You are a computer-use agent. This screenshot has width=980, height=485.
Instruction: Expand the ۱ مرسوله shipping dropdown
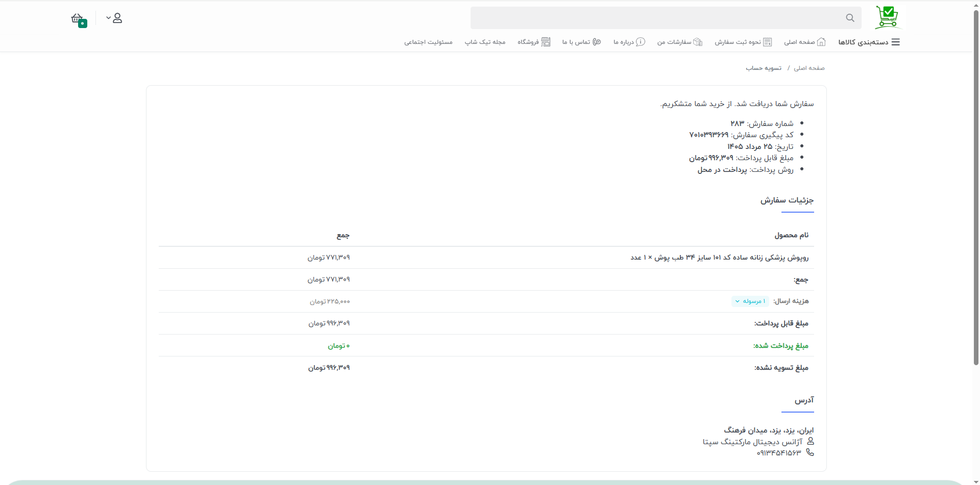[750, 301]
